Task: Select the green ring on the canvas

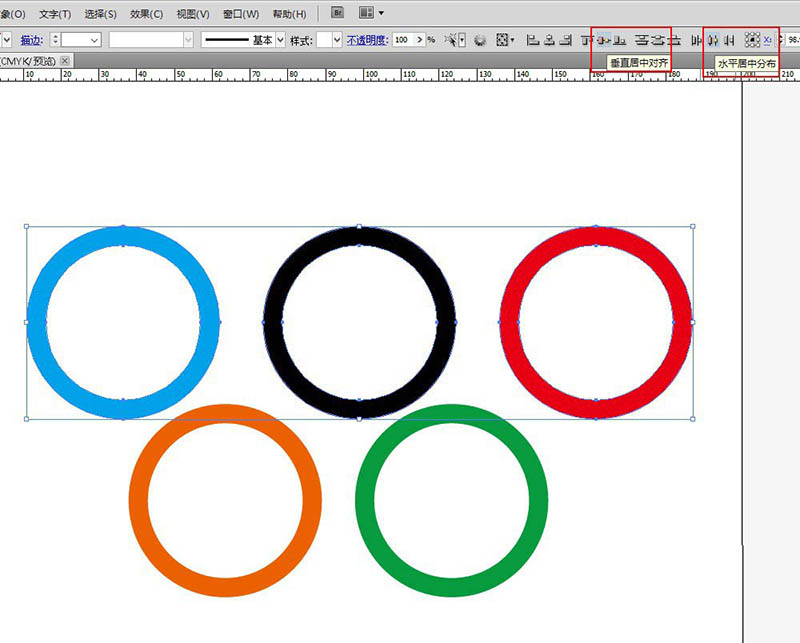Action: 365,500
